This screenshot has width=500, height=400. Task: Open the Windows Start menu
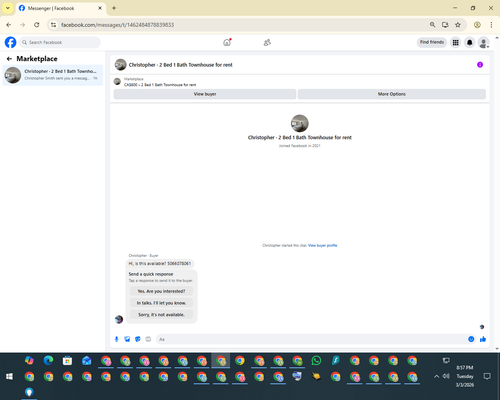pos(9,376)
